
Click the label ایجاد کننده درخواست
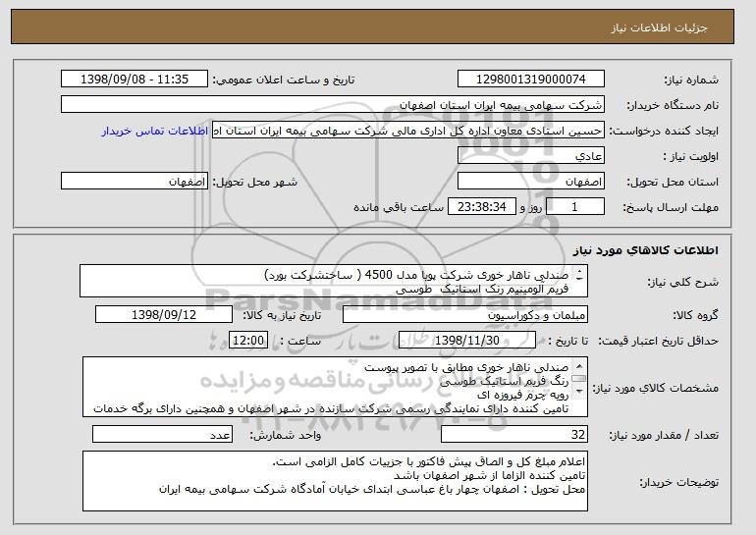664,131
